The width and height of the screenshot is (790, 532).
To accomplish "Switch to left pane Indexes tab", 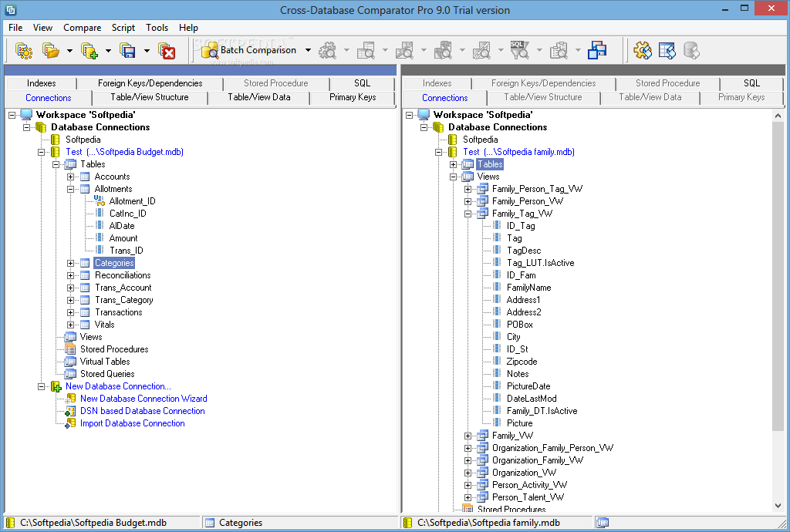I will pos(42,83).
